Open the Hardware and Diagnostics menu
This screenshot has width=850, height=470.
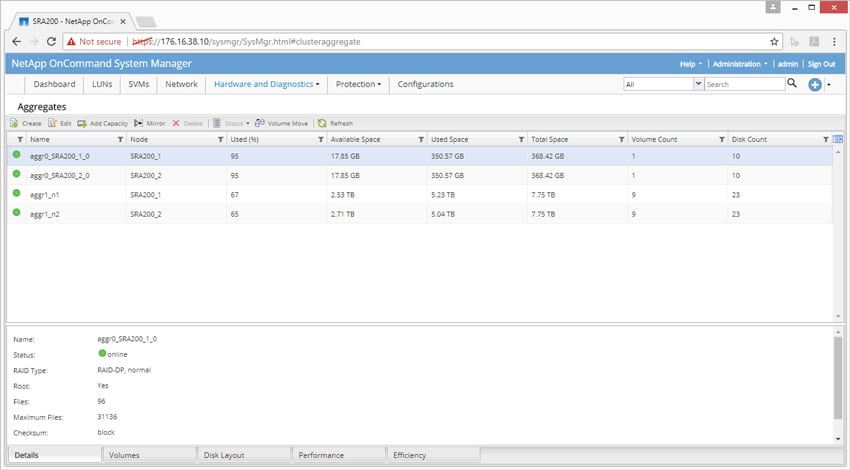[267, 84]
